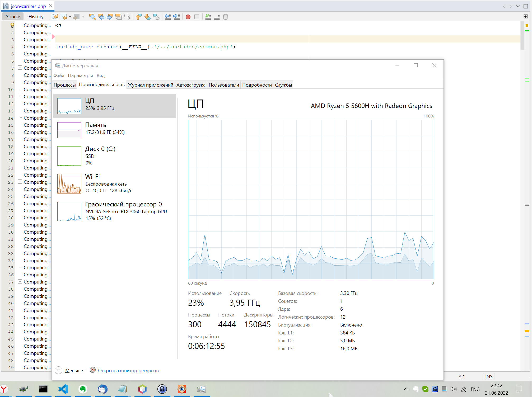Toggle Highlight Search in editor toolbar

119,17
